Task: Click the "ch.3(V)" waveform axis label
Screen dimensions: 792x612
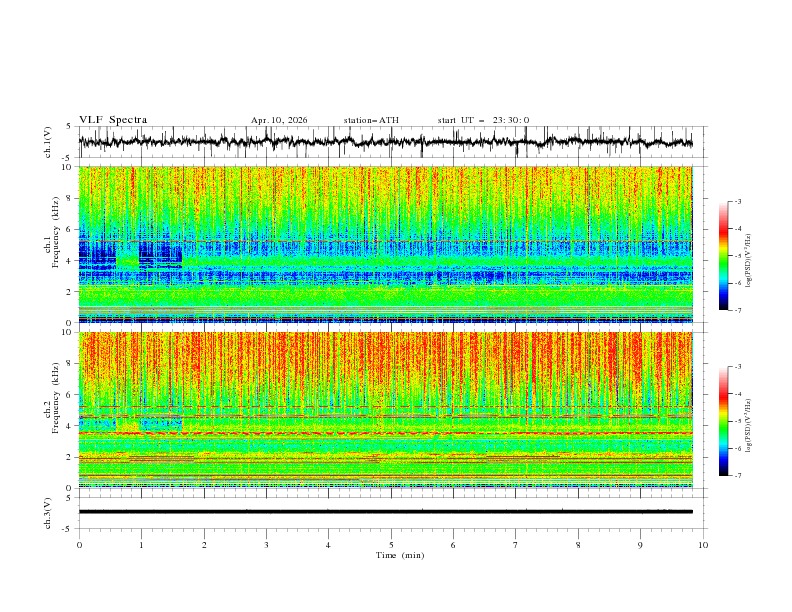Action: point(48,513)
